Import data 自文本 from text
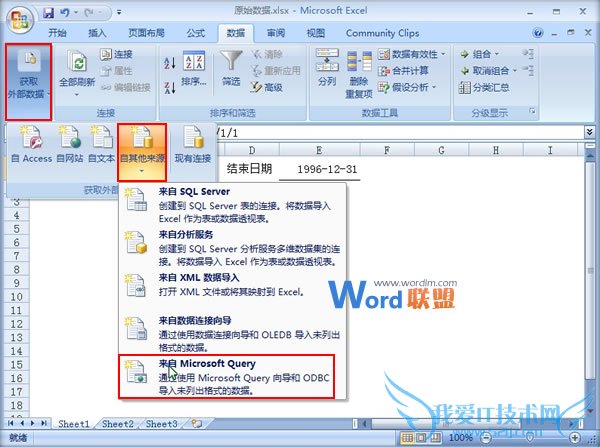The height and width of the screenshot is (447, 600). click(101, 145)
